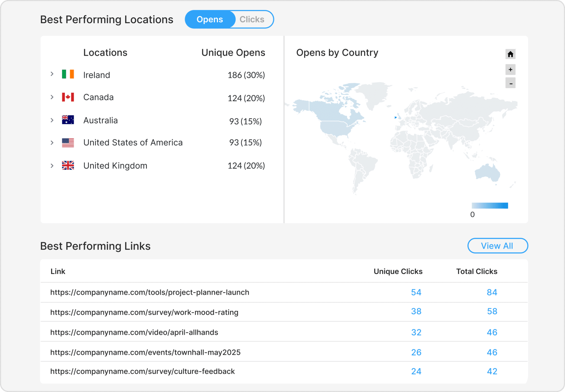Click the Unique Opens column header
565x392 pixels.
click(x=233, y=52)
